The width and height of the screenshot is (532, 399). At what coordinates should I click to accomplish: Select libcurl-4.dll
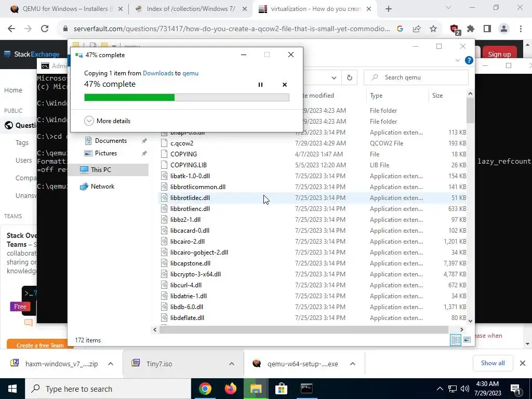186,285
